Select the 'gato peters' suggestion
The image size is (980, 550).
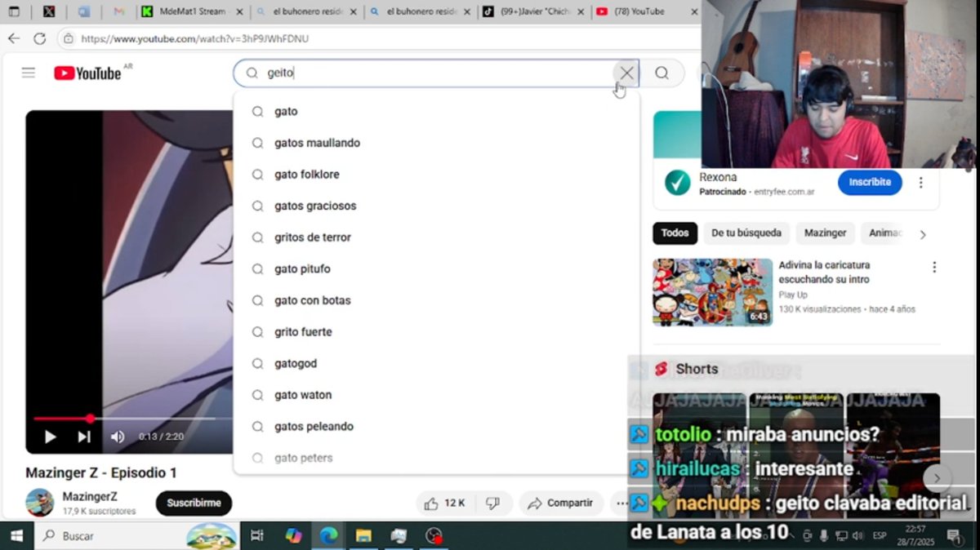437,458
